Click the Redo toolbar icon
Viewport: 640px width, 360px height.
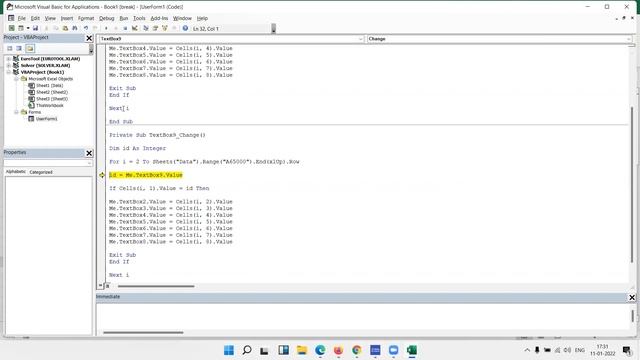click(x=95, y=28)
